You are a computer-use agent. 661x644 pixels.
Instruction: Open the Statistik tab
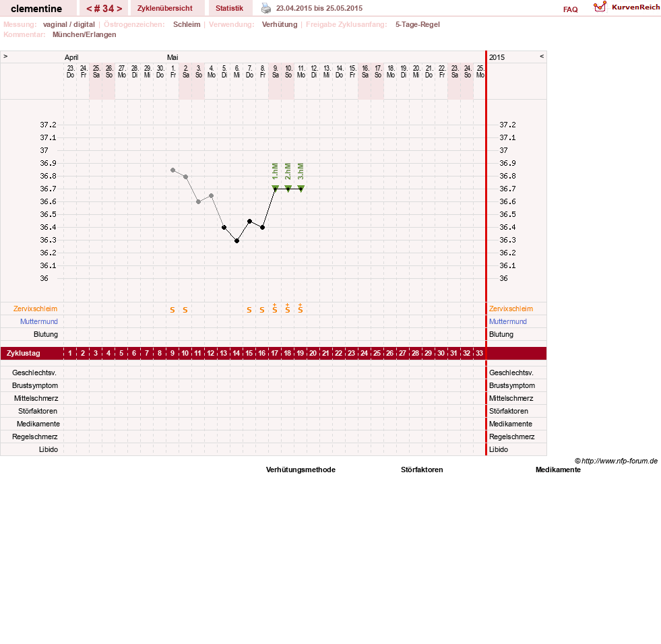coord(229,8)
